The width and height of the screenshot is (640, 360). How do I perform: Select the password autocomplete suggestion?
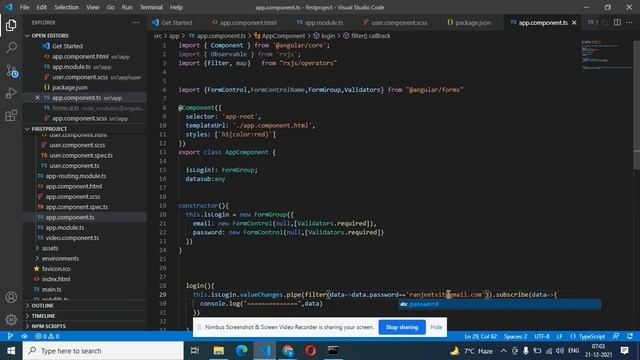(500, 304)
